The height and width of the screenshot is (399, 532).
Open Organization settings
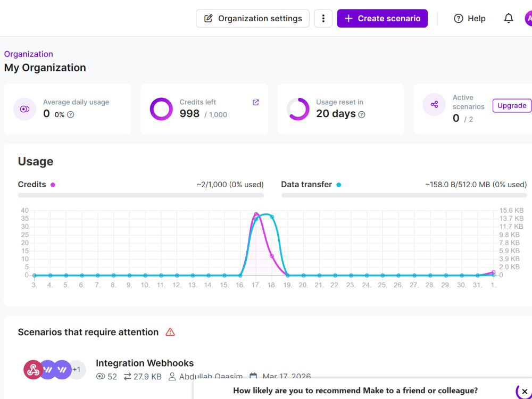[x=252, y=18]
